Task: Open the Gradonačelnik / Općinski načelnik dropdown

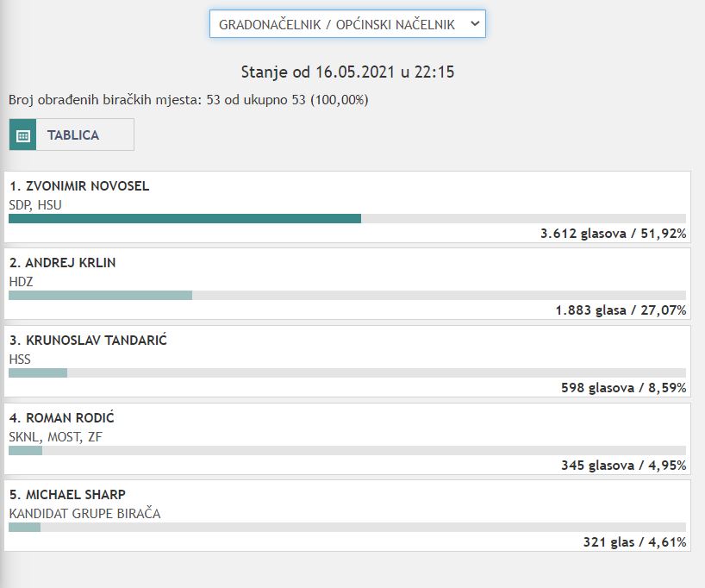Action: click(x=337, y=24)
